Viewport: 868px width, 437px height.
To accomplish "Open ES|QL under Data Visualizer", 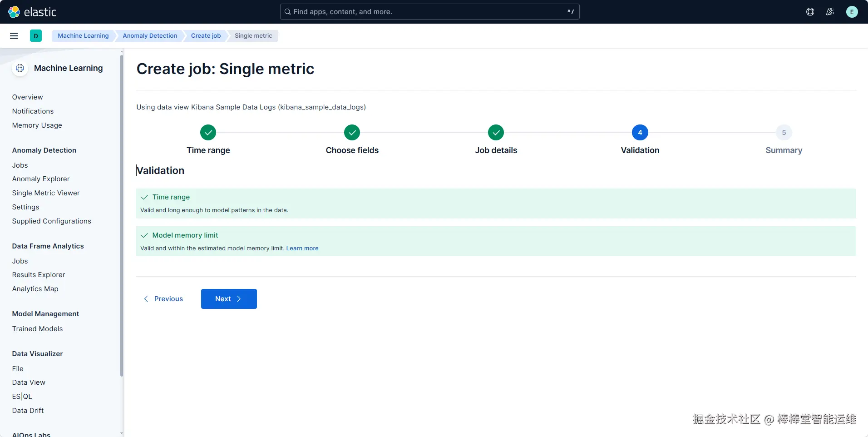I will [x=22, y=397].
